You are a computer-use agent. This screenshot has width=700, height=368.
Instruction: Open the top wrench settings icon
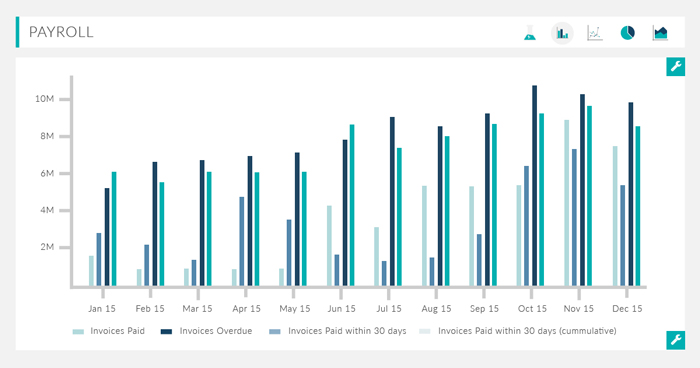point(675,67)
